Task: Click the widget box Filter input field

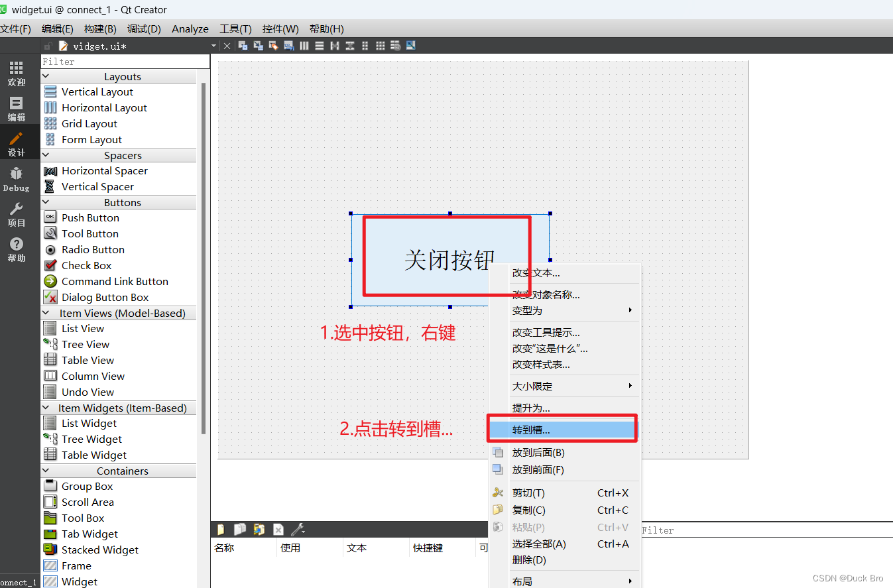Action: click(x=125, y=62)
